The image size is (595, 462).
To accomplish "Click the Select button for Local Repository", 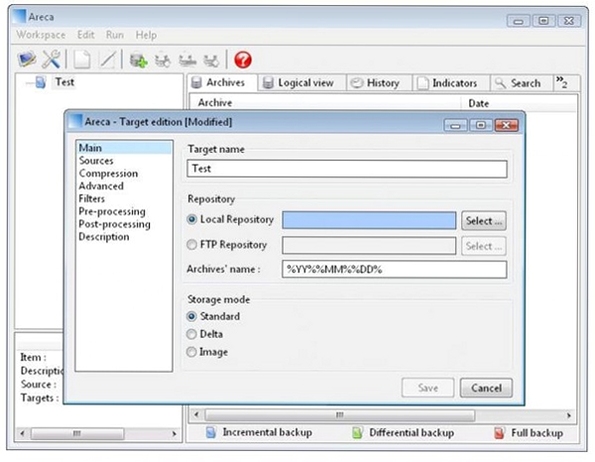I will pyautogui.click(x=484, y=221).
